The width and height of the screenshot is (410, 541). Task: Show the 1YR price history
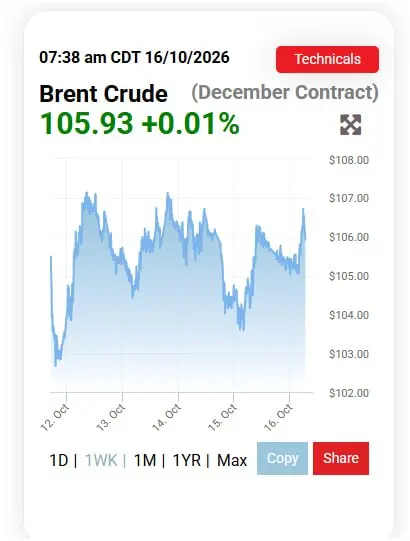pyautogui.click(x=186, y=460)
